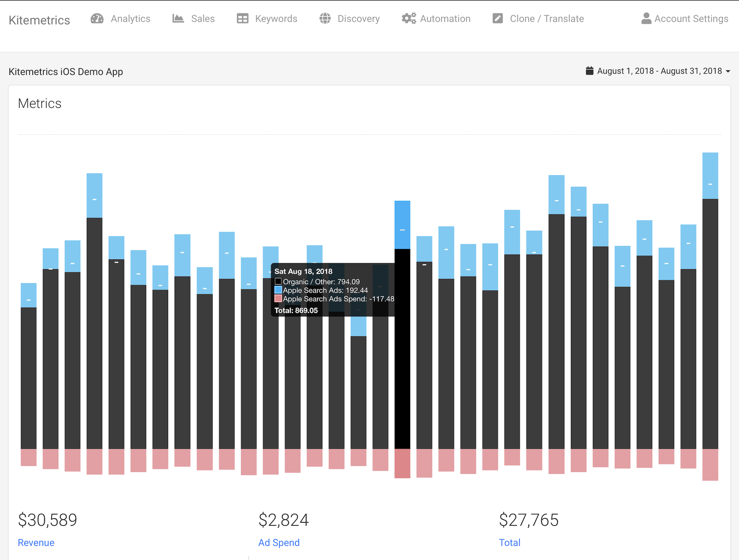Go to the Keywords section
Viewport: 739px width, 560px height.
tap(276, 18)
